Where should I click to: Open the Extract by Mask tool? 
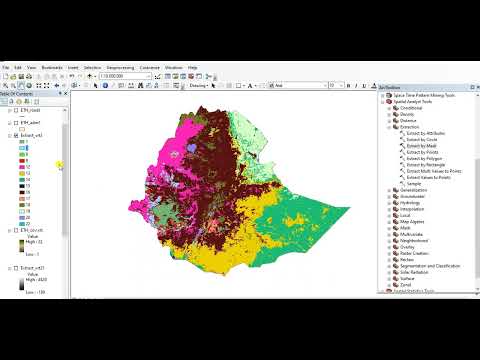coord(421,146)
